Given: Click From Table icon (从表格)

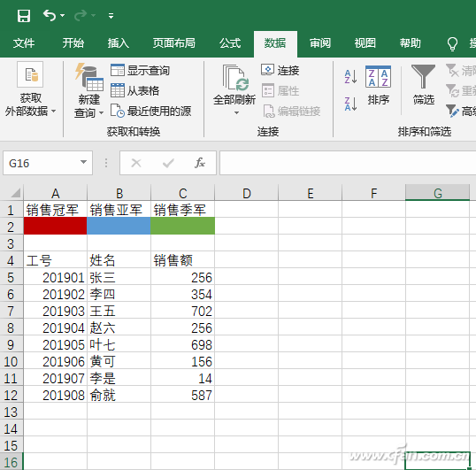Looking at the screenshot, I should pyautogui.click(x=117, y=90).
